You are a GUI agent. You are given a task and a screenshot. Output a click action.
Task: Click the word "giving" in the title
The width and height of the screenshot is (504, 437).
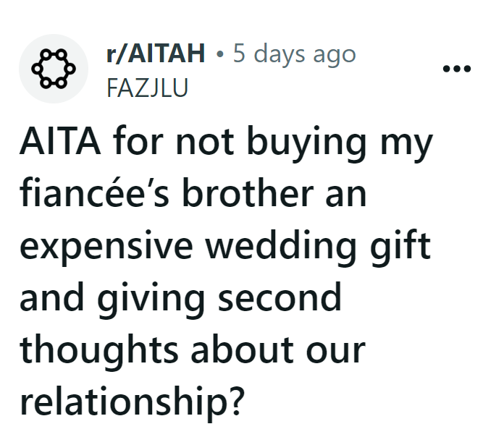tap(145, 297)
